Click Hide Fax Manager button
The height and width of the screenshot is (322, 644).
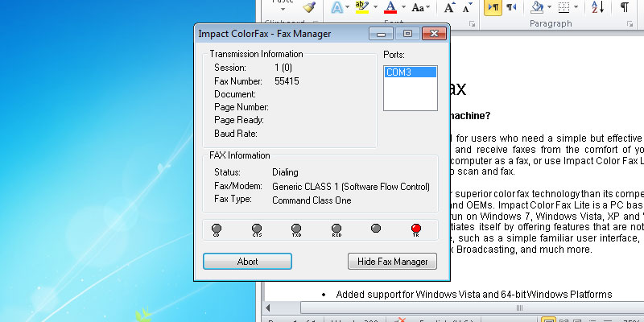pyautogui.click(x=392, y=262)
